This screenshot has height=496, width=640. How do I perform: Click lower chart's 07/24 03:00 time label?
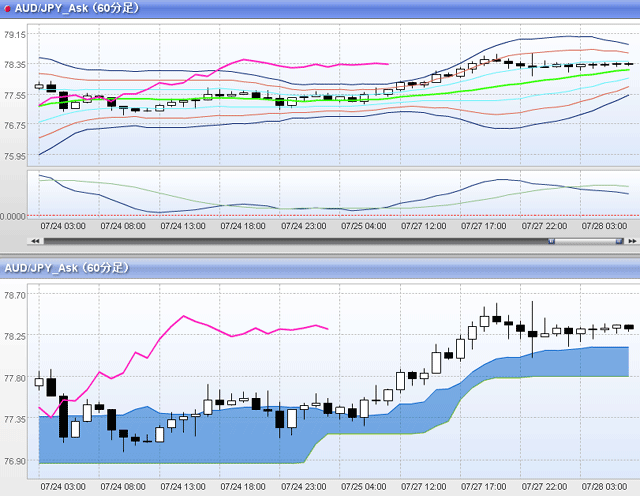(63, 487)
